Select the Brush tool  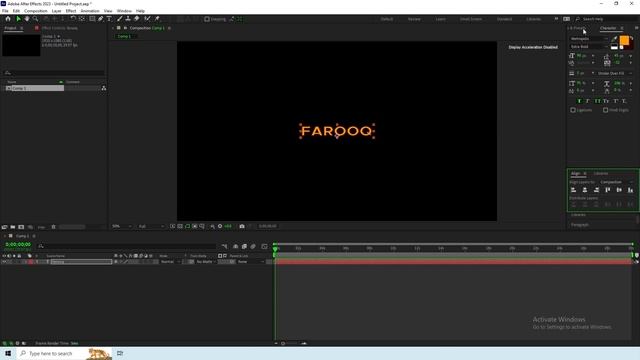coord(120,19)
